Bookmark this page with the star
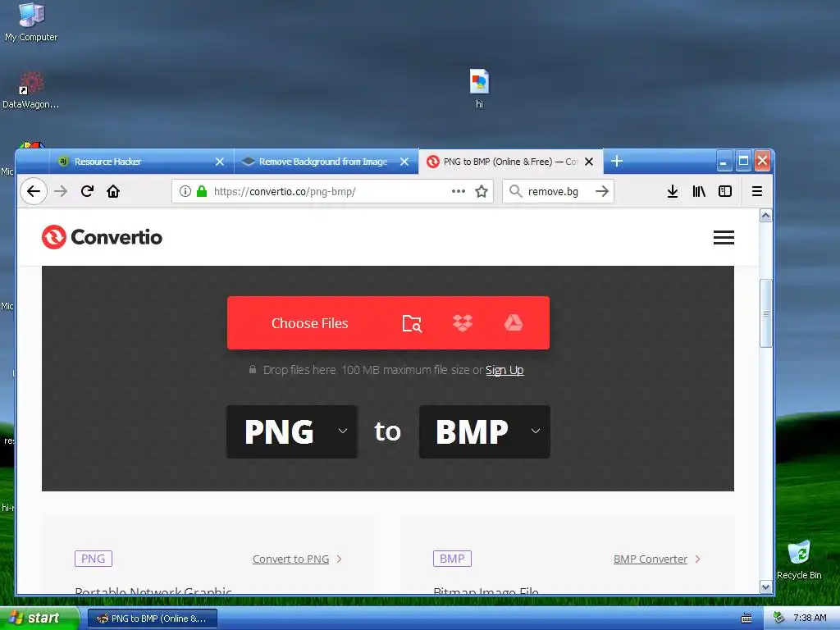 coord(482,191)
